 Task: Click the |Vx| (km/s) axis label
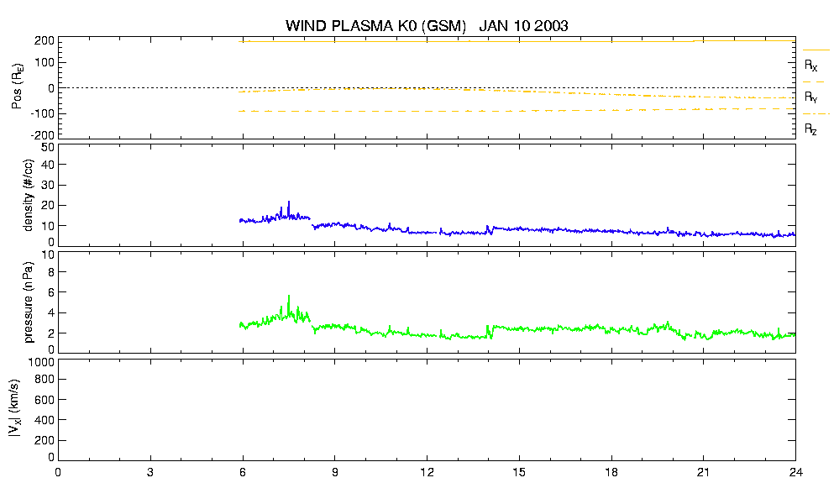point(15,409)
